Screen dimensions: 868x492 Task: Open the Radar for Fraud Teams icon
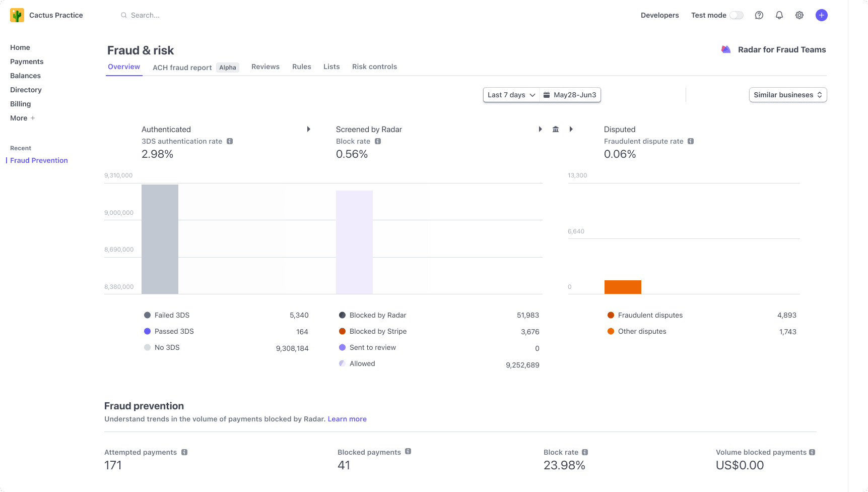tap(726, 49)
